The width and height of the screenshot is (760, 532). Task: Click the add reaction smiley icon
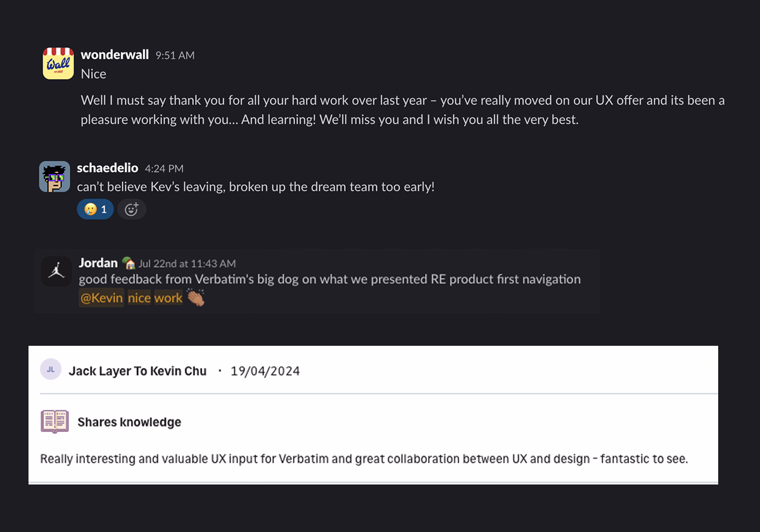(132, 209)
